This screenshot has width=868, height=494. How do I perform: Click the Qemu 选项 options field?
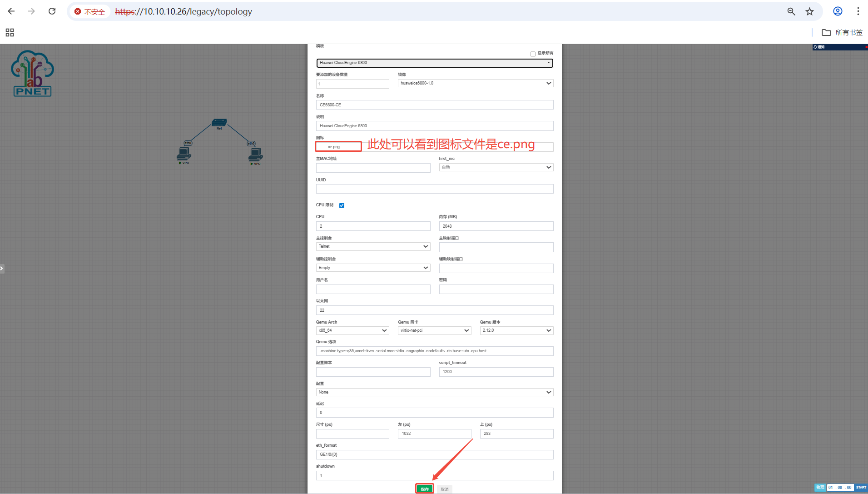(435, 351)
